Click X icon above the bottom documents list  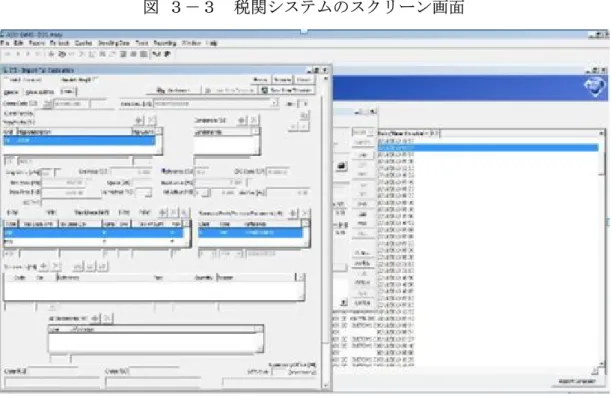pos(107,319)
